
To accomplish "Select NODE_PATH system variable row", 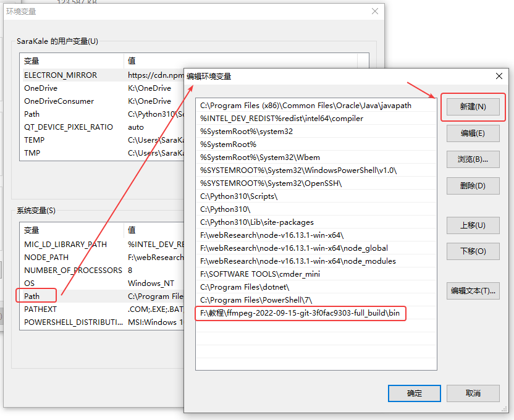I will [46, 257].
